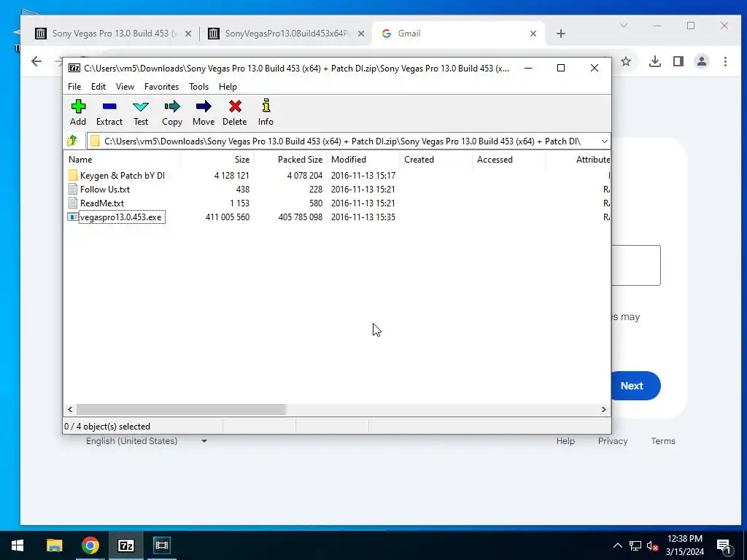Open the 7-Zip window system icon
Screen dimensions: 747x560
[74, 68]
